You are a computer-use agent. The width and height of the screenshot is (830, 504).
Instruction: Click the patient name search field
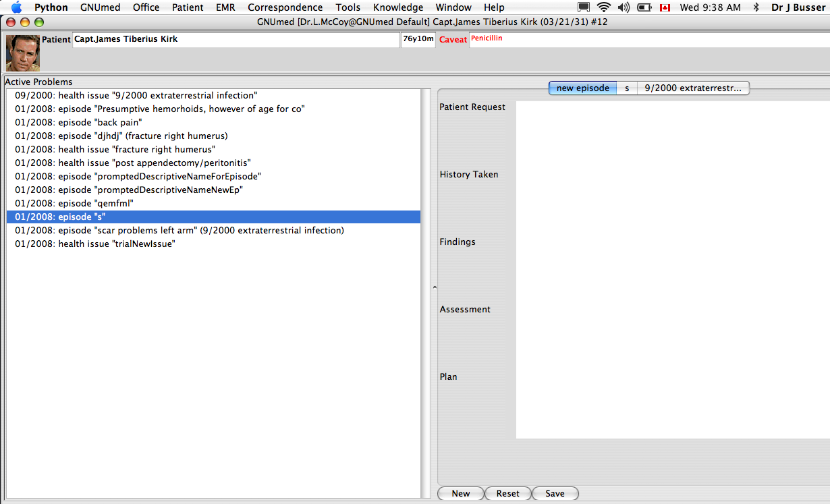[x=236, y=40]
